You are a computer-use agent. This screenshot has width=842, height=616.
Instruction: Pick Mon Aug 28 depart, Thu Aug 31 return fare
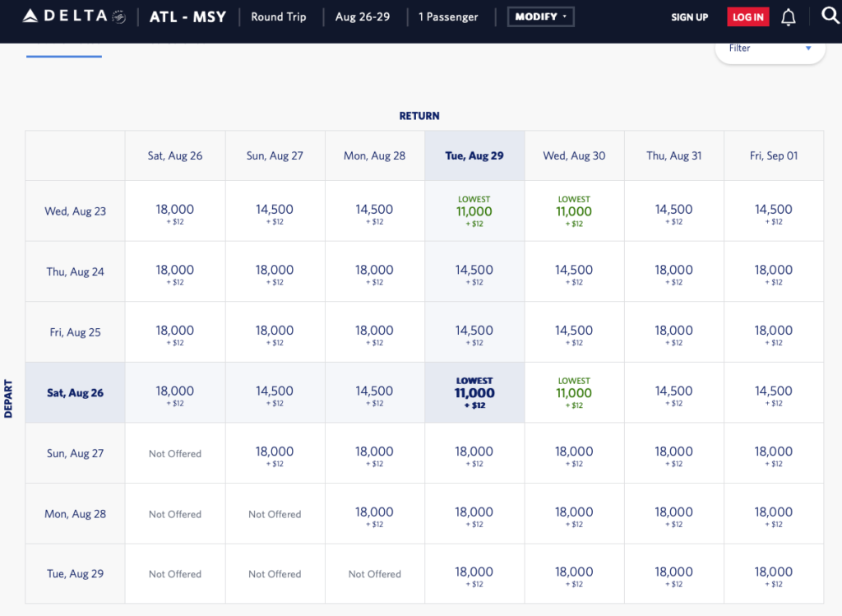(674, 514)
